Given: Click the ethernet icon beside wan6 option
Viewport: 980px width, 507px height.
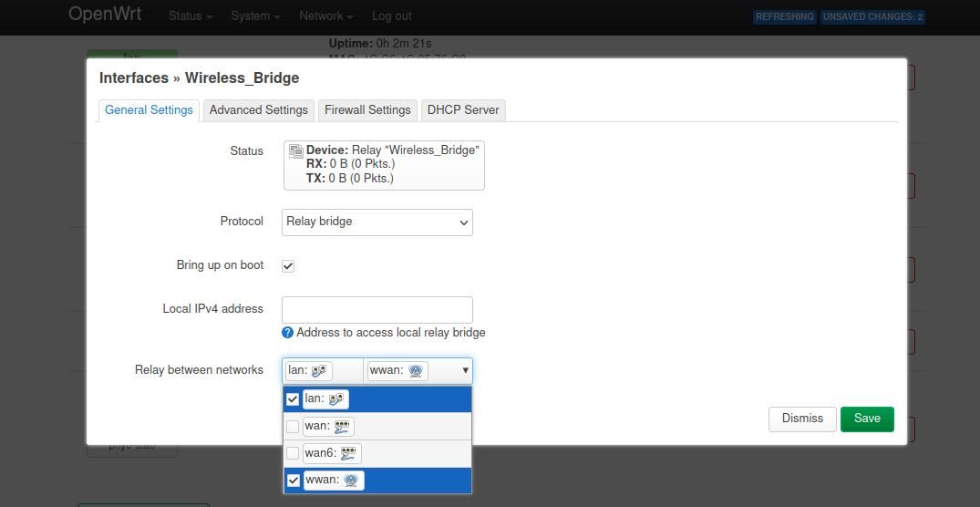Looking at the screenshot, I should coord(347,453).
